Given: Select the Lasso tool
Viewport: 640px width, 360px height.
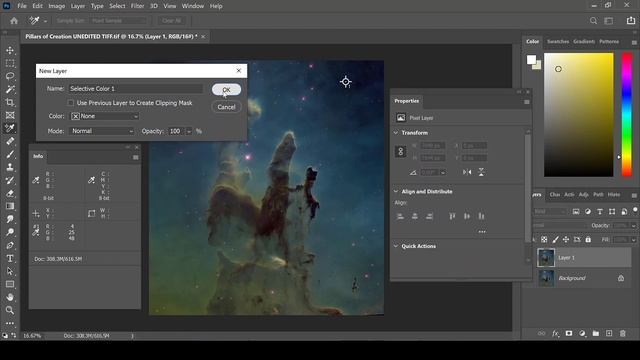Looking at the screenshot, I should [10, 76].
